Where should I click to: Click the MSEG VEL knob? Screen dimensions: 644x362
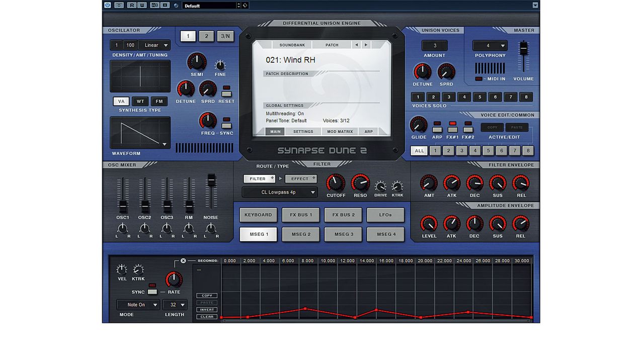point(122,269)
